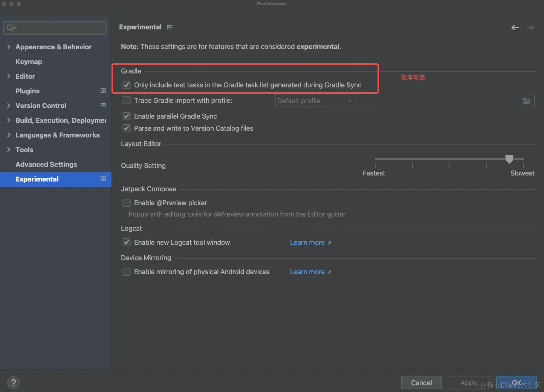Expand the Languages & Frameworks tree node
The height and width of the screenshot is (392, 544).
tap(9, 135)
